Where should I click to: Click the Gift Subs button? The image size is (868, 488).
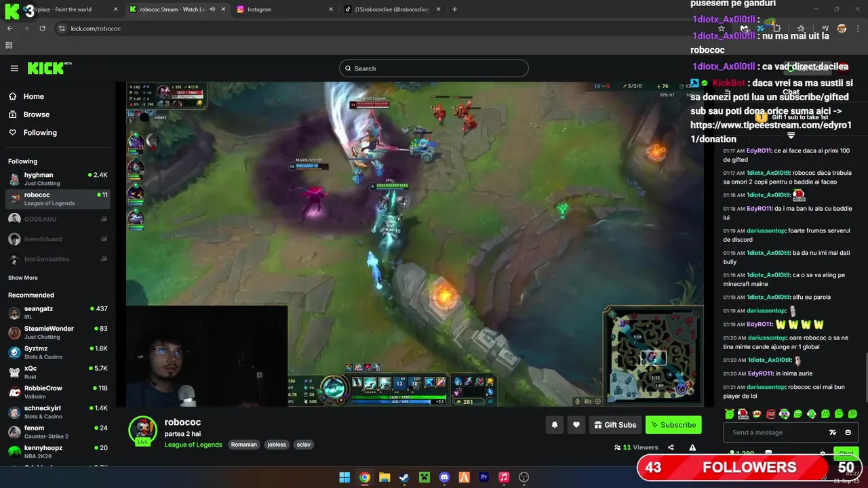coord(615,425)
